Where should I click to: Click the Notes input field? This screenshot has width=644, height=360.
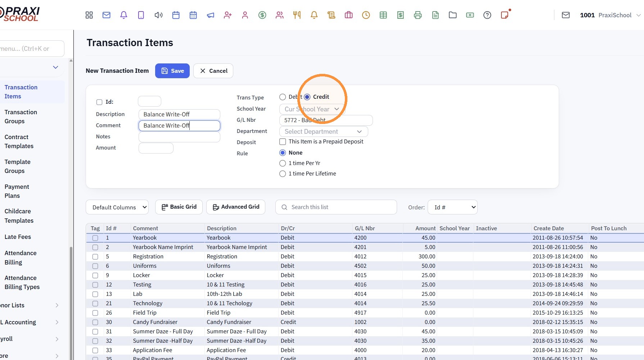[x=179, y=137]
